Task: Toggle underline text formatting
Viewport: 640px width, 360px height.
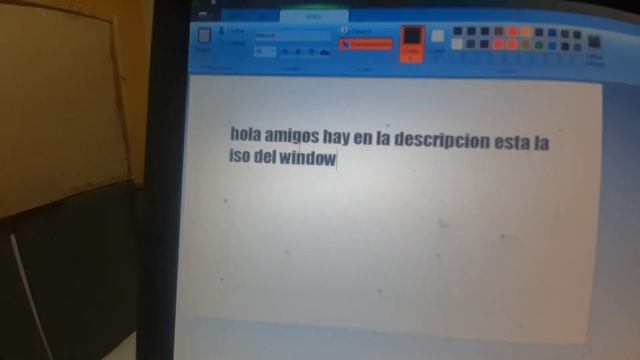Action: 311,52
